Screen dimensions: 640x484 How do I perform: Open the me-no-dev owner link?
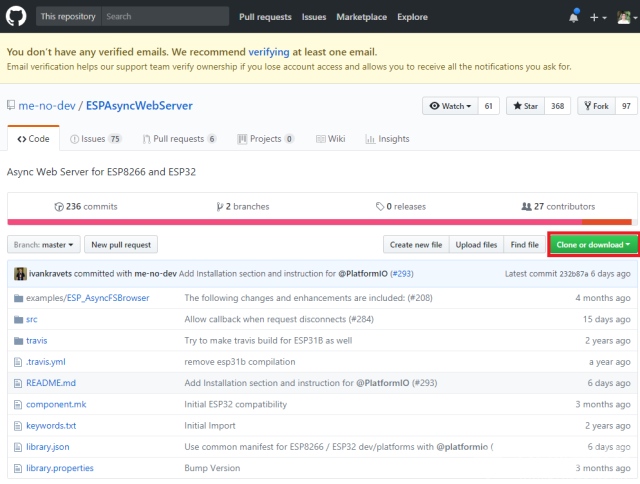[x=47, y=106]
